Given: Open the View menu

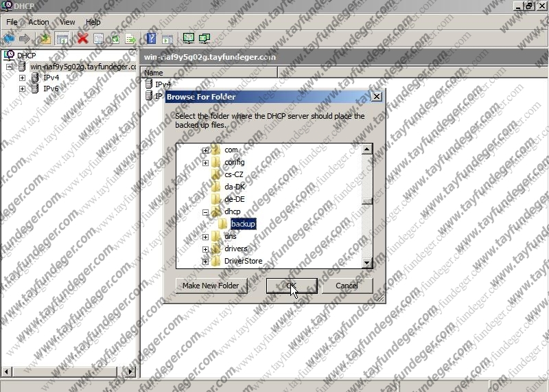Looking at the screenshot, I should tap(67, 22).
